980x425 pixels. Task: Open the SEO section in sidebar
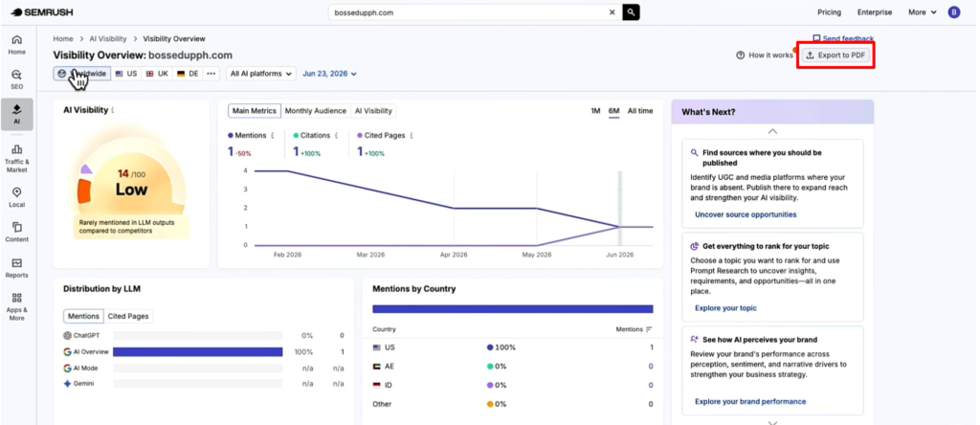tap(17, 79)
